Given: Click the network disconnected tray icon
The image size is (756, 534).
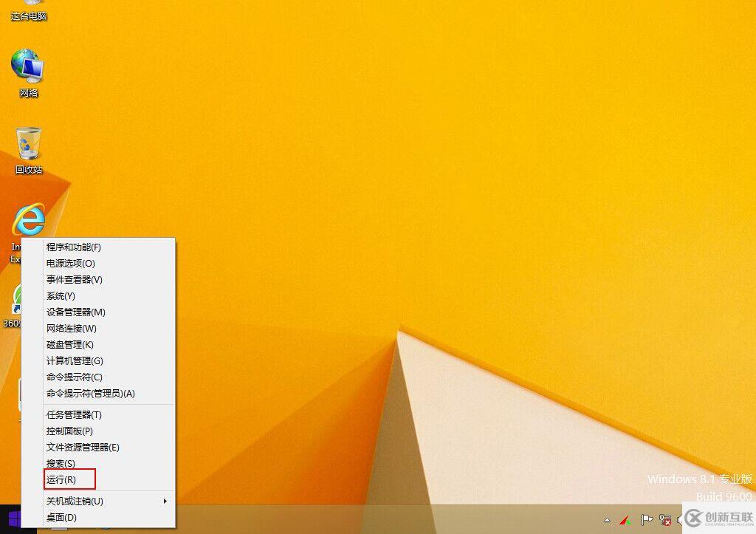Looking at the screenshot, I should pyautogui.click(x=665, y=520).
